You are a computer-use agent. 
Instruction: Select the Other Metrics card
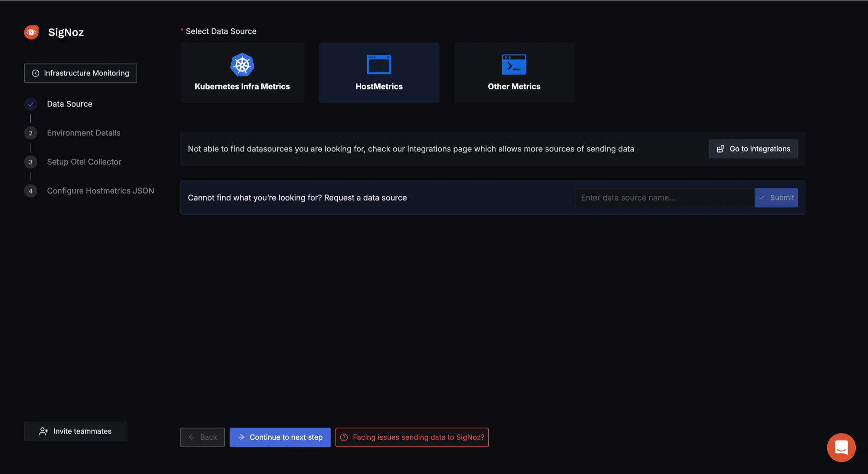click(x=514, y=72)
